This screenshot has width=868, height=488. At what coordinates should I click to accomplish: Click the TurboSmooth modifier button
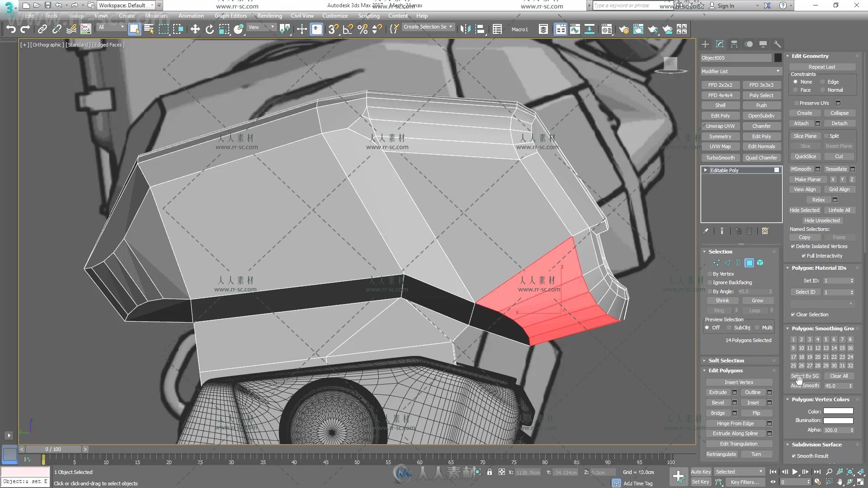pyautogui.click(x=720, y=158)
